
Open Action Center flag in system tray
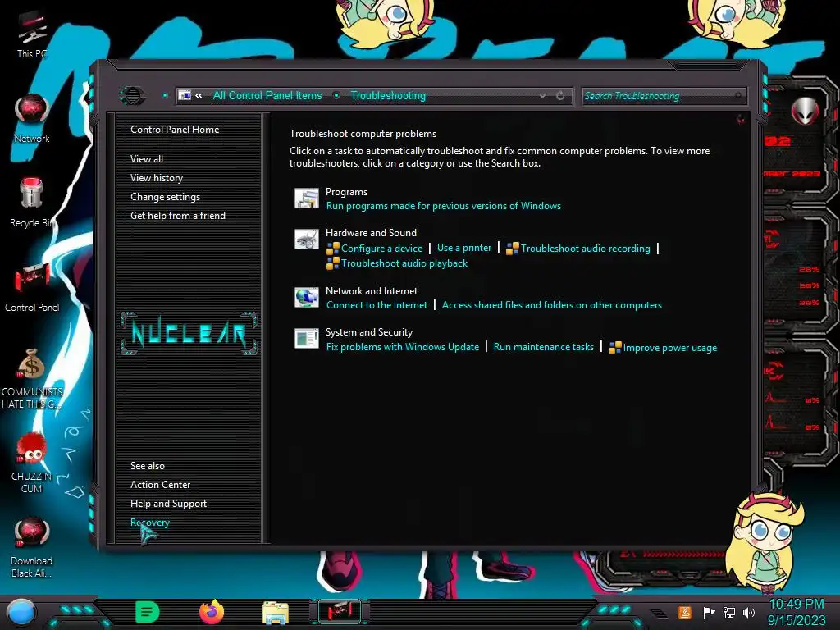[x=709, y=612]
